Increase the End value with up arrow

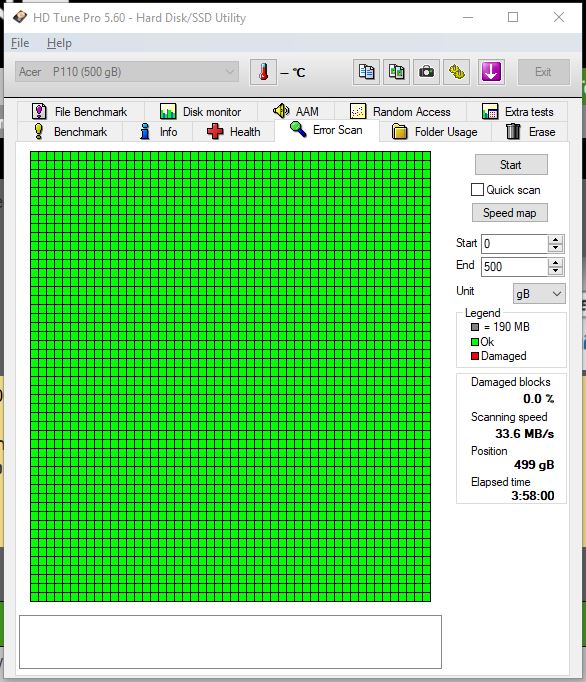tap(556, 262)
